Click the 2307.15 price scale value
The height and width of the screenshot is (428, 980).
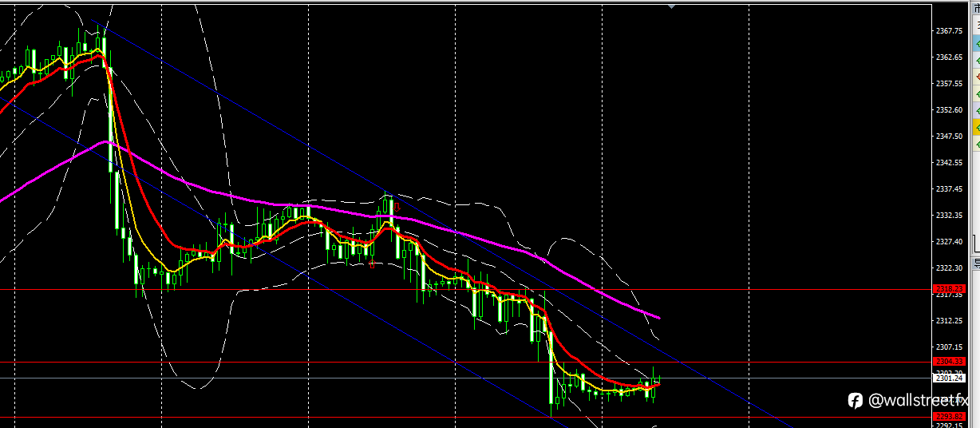950,347
